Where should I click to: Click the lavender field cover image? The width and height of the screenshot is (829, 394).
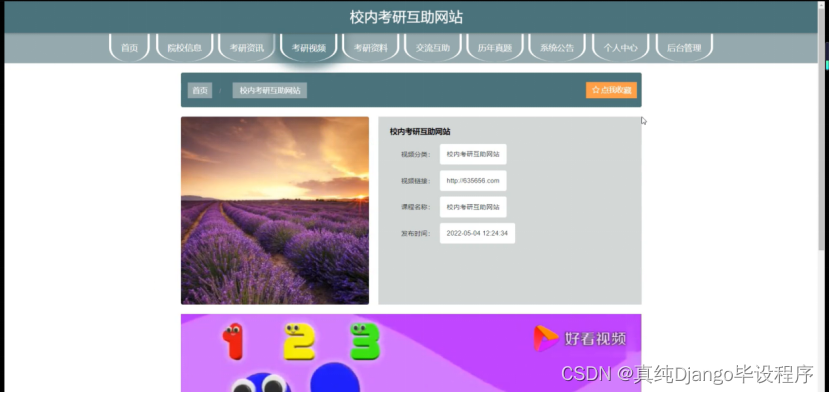pyautogui.click(x=275, y=210)
